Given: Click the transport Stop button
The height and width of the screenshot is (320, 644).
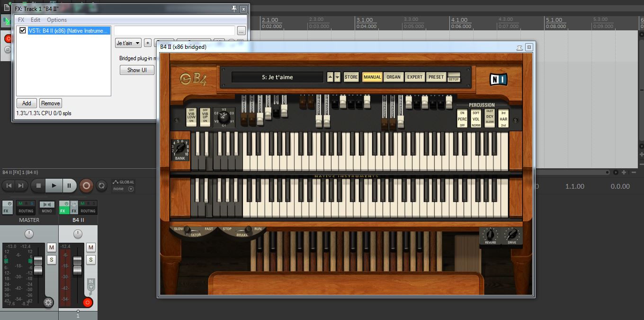Looking at the screenshot, I should 39,186.
